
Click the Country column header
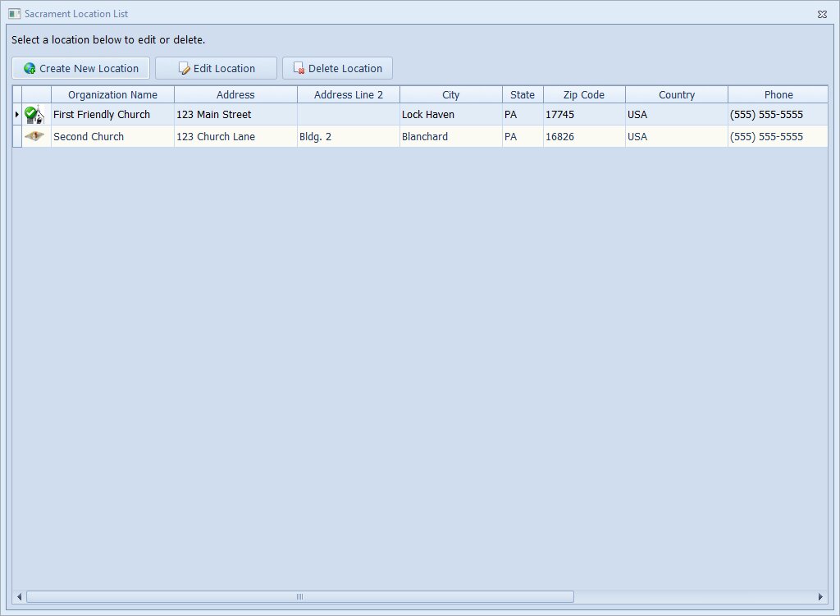point(677,95)
